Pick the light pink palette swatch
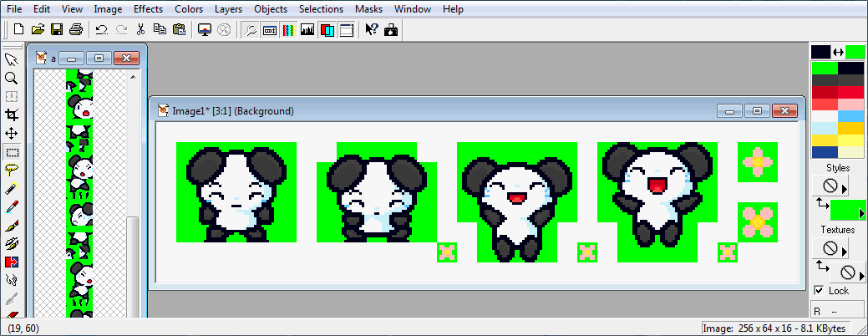 (x=850, y=104)
